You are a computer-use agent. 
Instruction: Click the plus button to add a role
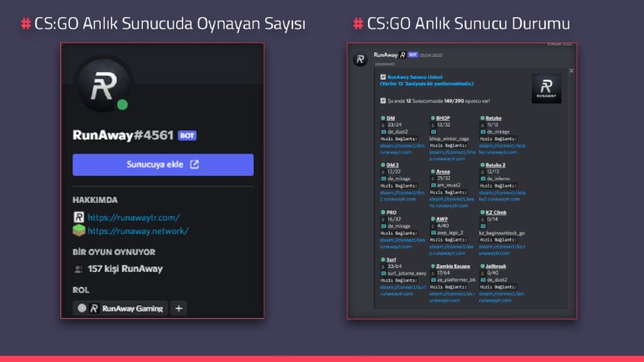179,308
